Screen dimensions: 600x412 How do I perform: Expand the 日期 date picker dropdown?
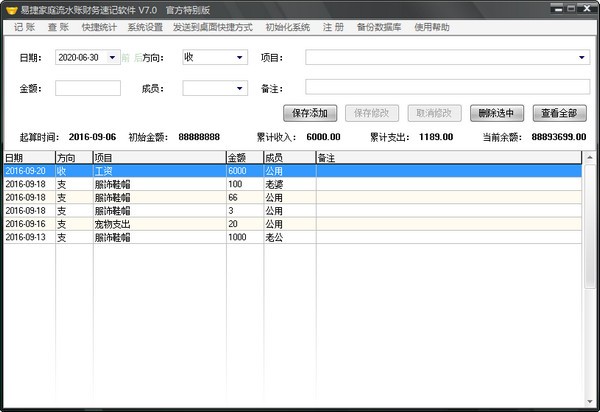point(112,58)
